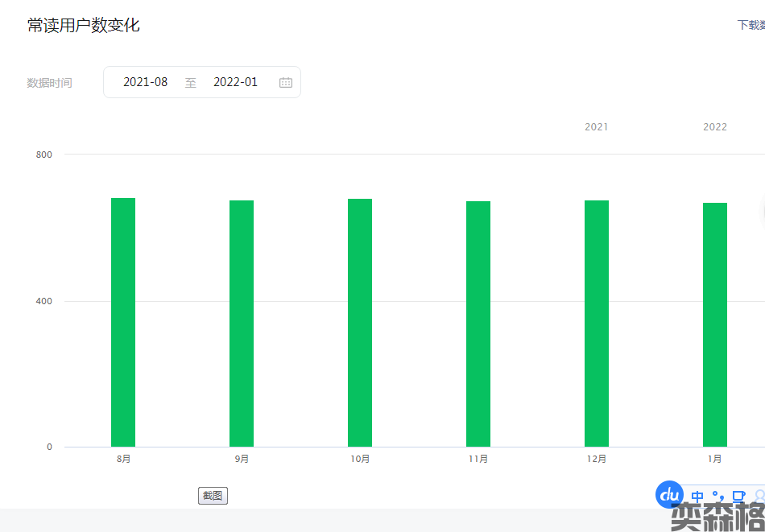Image resolution: width=765 pixels, height=532 pixels.
Task: Click the Baidu input method logo
Action: tap(669, 495)
